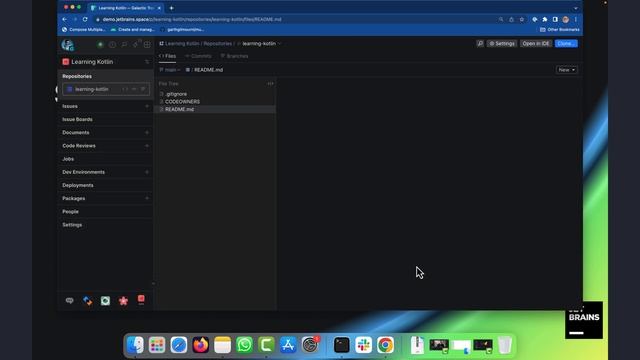Switch to the Branches tab
The height and width of the screenshot is (360, 640).
point(234,56)
